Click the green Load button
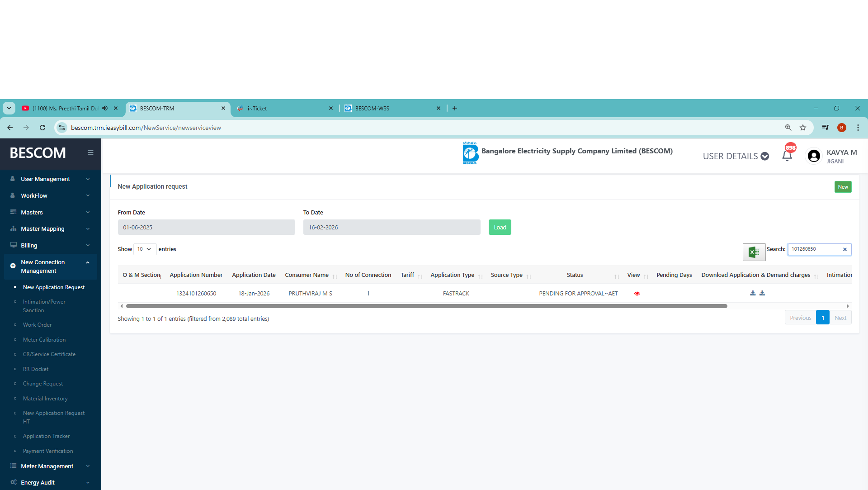Viewport: 868px width, 490px height. [500, 227]
